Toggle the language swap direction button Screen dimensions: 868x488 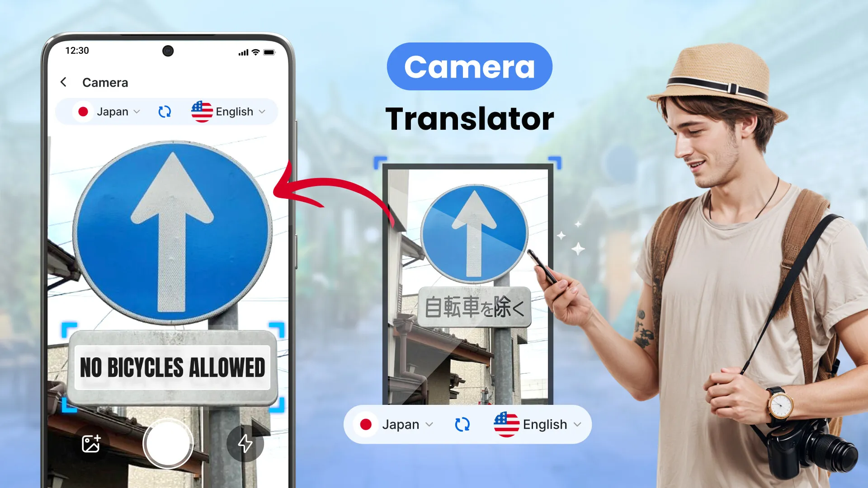point(165,112)
